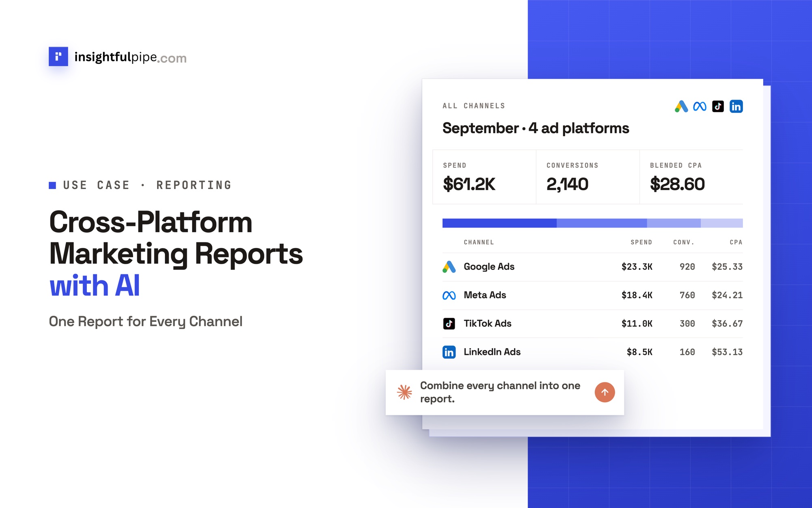
Task: Click the 'CONV.' column header
Action: tap(684, 242)
